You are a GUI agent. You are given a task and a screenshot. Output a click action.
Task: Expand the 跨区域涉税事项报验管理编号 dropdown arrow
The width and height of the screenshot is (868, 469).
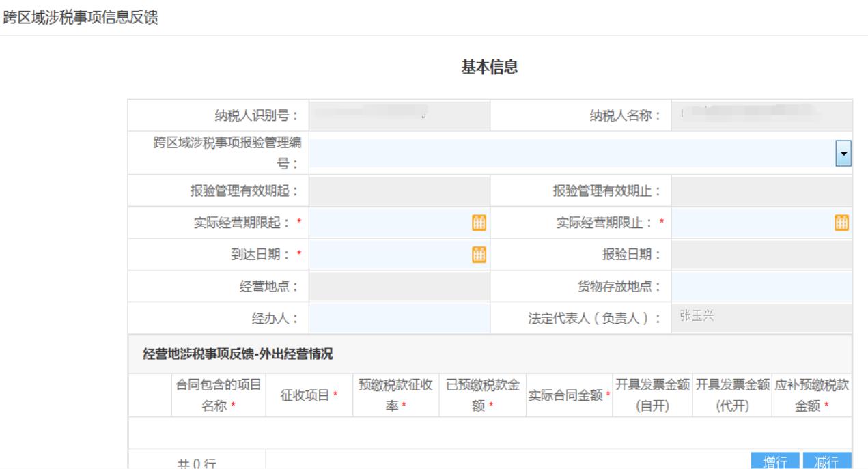(x=845, y=155)
